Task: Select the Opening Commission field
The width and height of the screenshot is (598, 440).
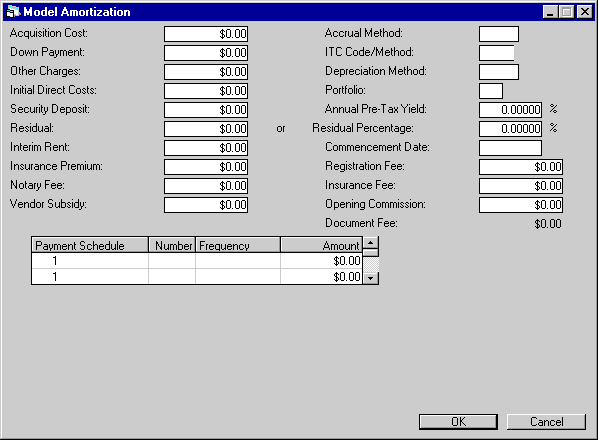Action: click(x=521, y=205)
